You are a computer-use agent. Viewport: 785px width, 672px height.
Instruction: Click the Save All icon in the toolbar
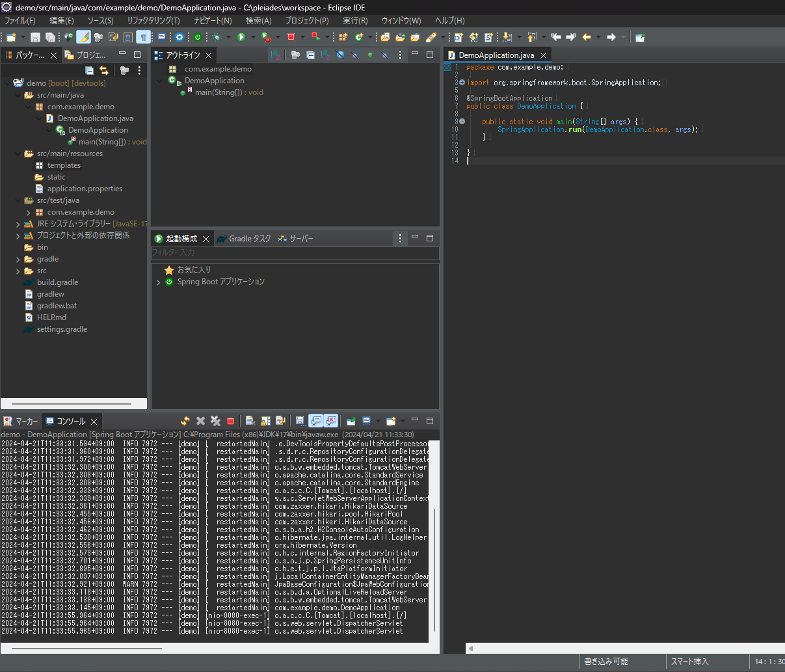click(x=50, y=37)
